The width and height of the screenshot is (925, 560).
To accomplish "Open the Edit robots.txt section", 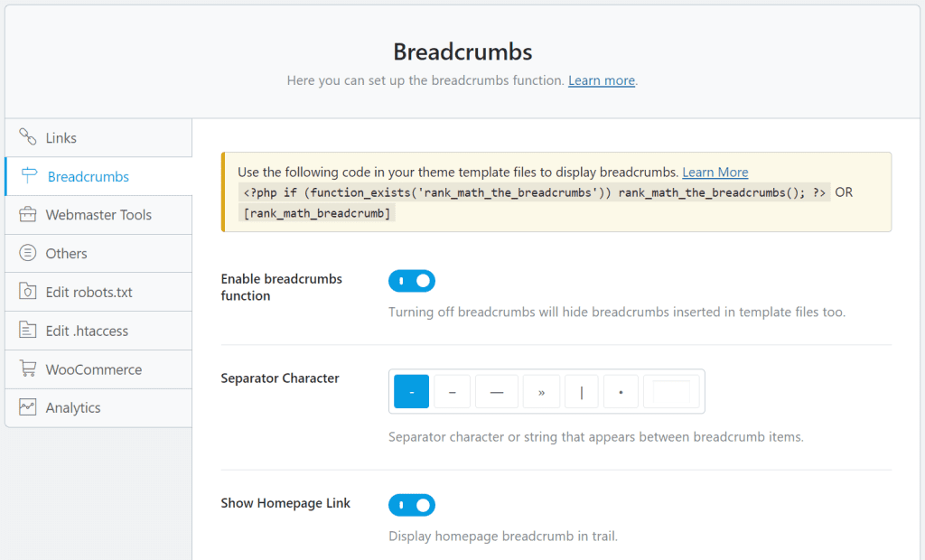I will (90, 291).
